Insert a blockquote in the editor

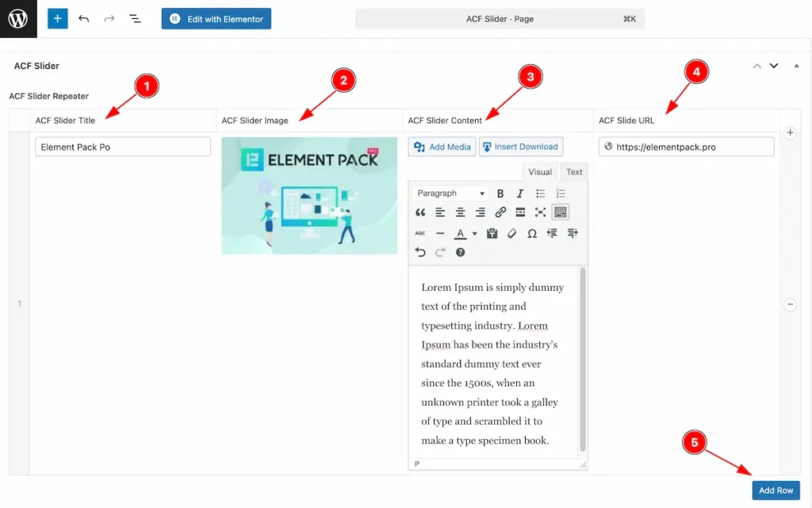coord(420,212)
